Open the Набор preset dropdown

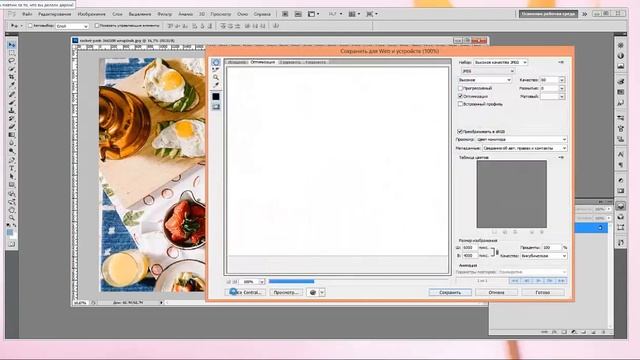[x=500, y=62]
